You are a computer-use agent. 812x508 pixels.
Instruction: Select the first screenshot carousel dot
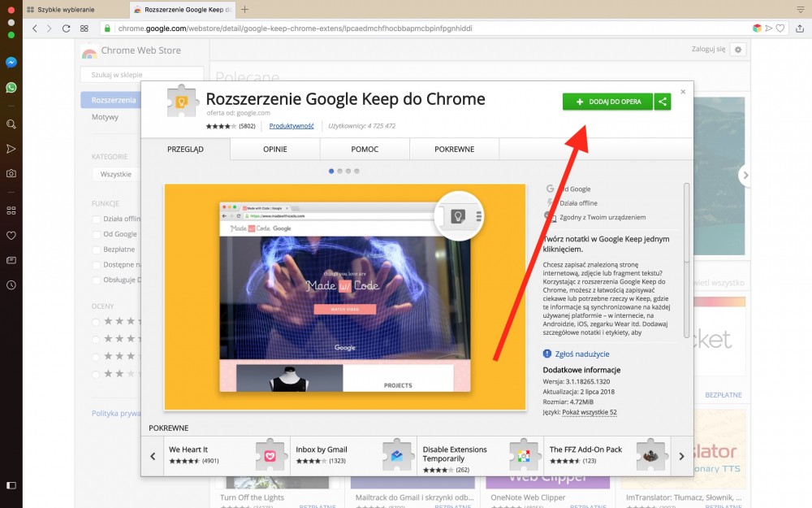[x=331, y=171]
